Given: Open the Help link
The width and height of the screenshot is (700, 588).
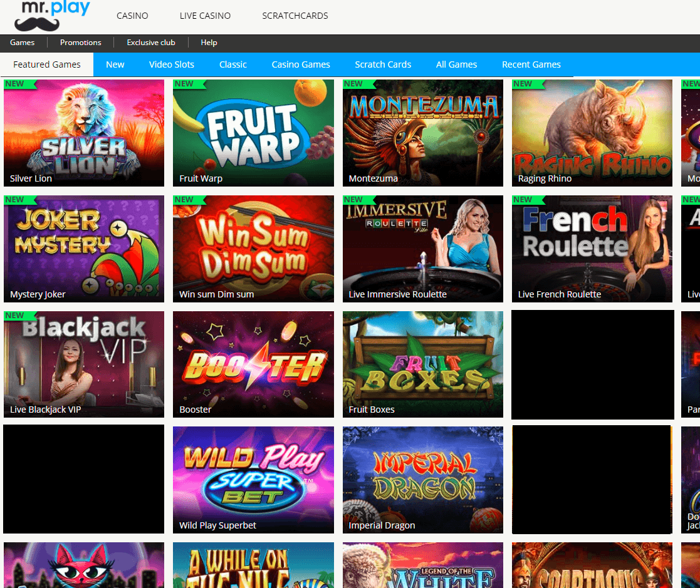Looking at the screenshot, I should (209, 43).
